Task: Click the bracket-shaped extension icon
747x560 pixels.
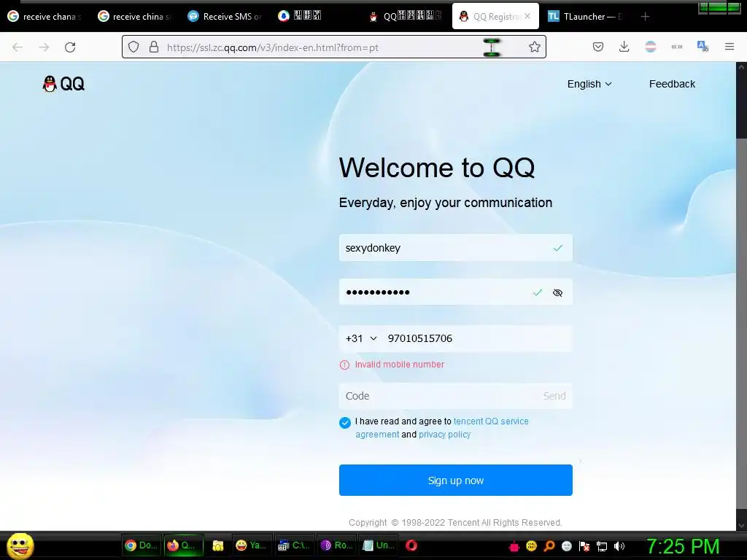Action: point(676,47)
